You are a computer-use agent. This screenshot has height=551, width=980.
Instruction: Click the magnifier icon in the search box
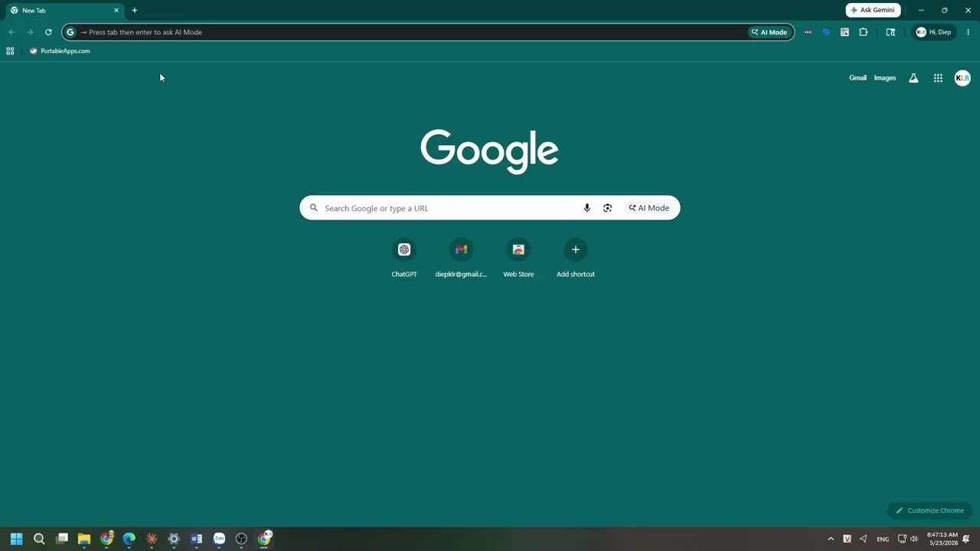coord(313,208)
